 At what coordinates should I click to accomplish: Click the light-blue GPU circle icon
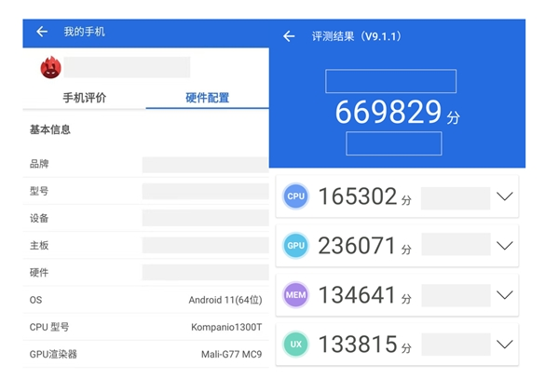(x=295, y=246)
